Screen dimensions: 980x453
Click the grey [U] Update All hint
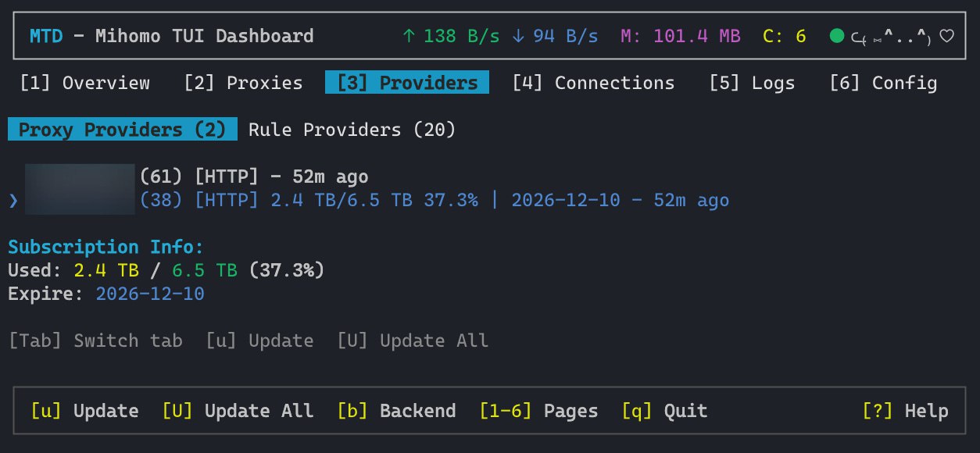[413, 341]
